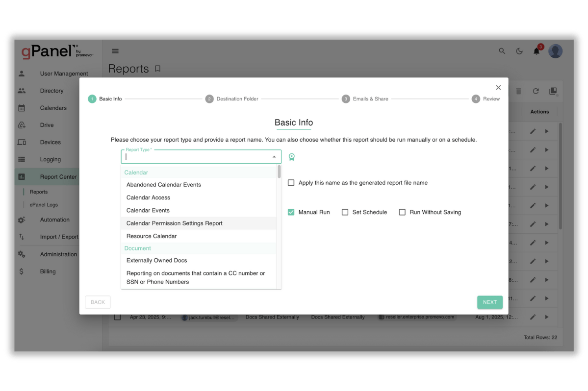Click the NEXT button

click(490, 302)
